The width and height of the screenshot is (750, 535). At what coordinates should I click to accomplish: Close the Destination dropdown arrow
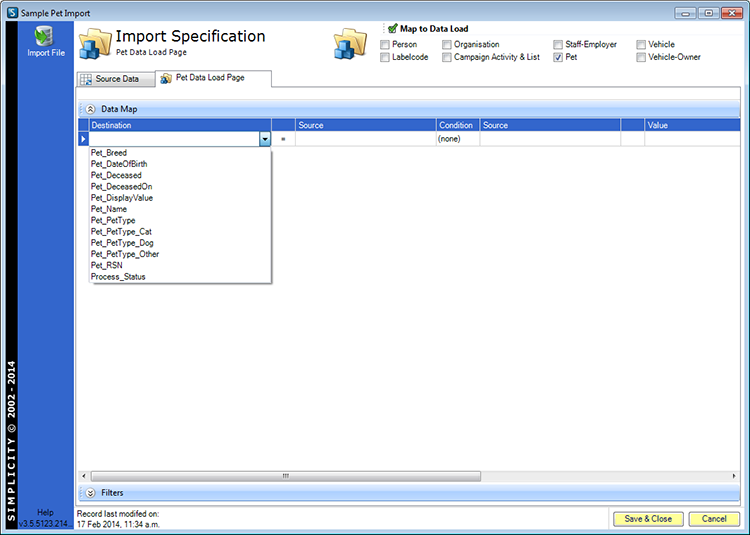[265, 139]
